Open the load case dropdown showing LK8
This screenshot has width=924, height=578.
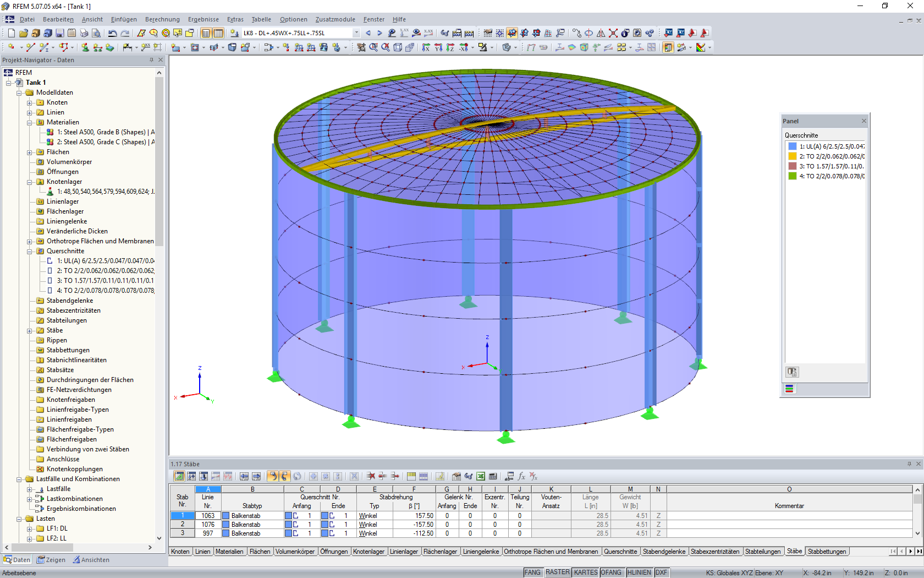pos(356,32)
